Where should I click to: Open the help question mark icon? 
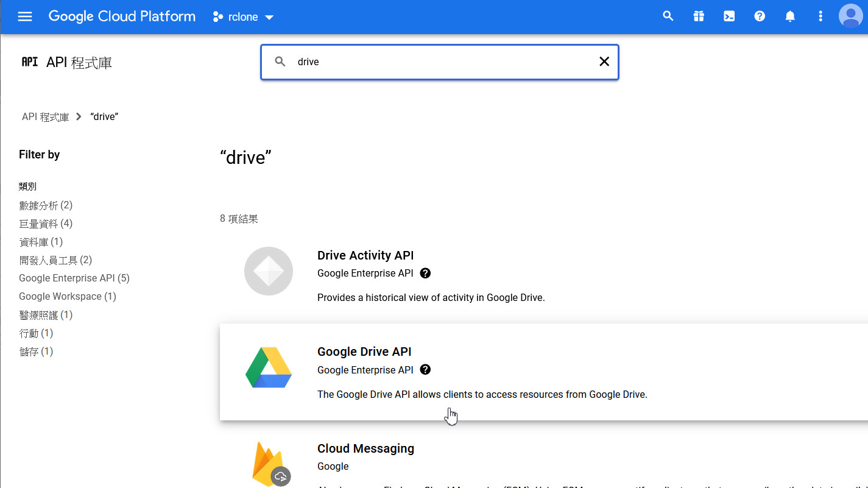point(760,16)
